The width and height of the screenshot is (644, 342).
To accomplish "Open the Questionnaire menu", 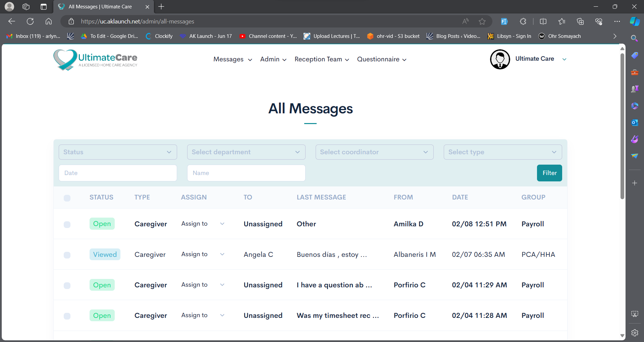I will click(x=382, y=59).
